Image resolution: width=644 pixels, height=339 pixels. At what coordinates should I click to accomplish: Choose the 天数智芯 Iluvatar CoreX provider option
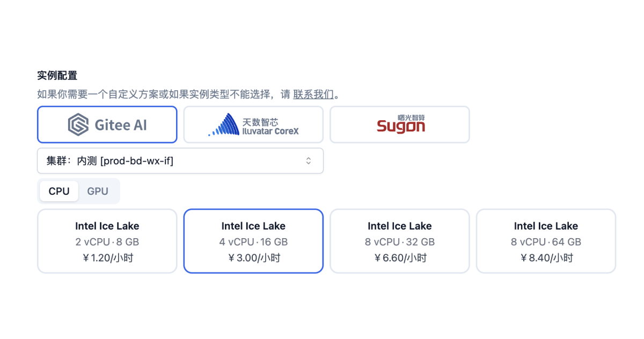click(253, 124)
